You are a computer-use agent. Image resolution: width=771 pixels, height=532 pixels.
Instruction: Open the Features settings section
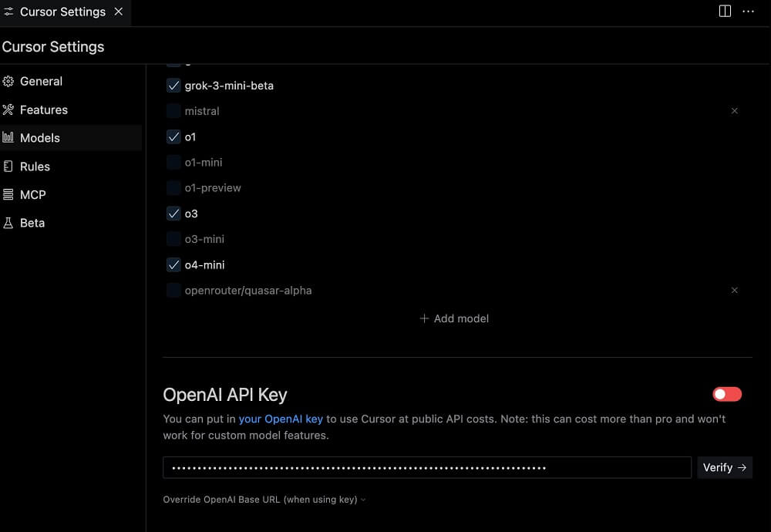71,109
